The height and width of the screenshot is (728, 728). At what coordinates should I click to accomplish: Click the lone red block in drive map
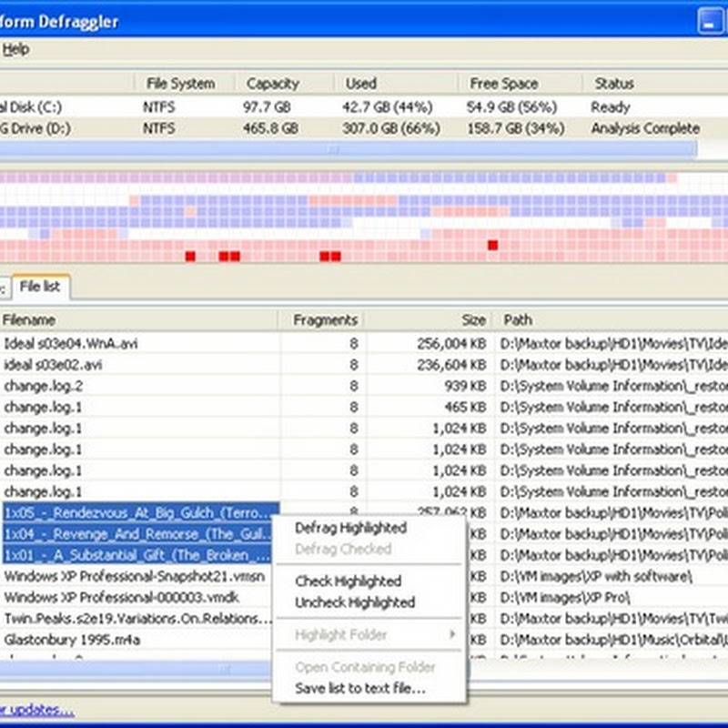492,245
